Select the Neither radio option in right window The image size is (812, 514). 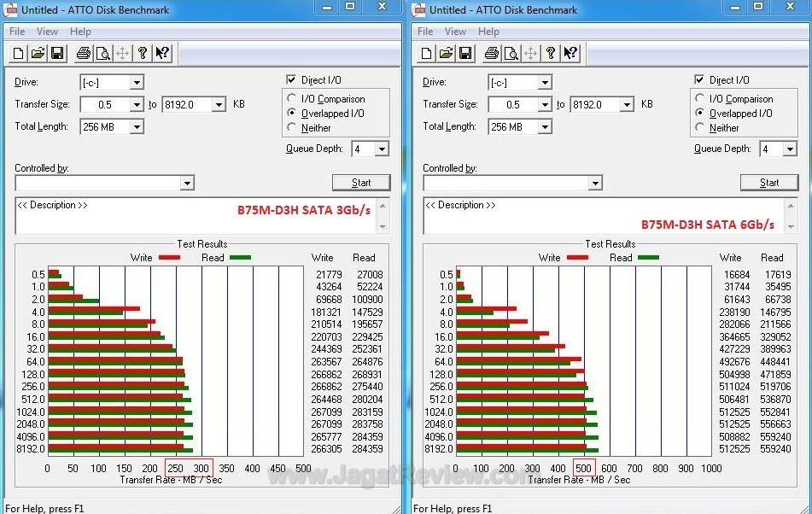(701, 128)
